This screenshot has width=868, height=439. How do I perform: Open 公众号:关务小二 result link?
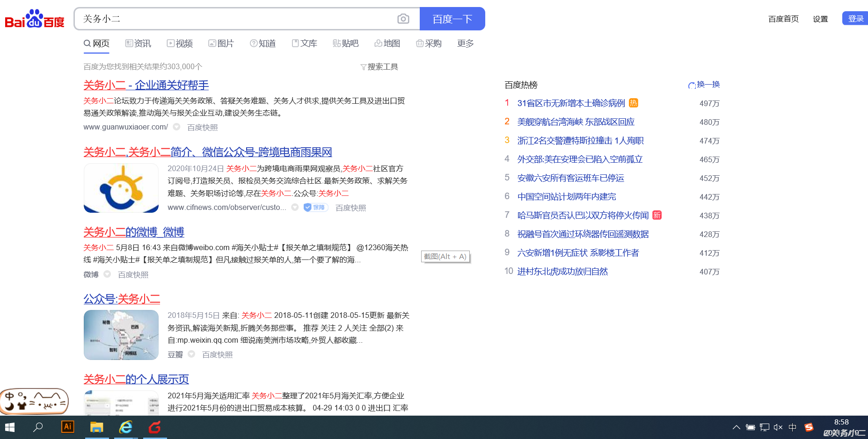122,299
